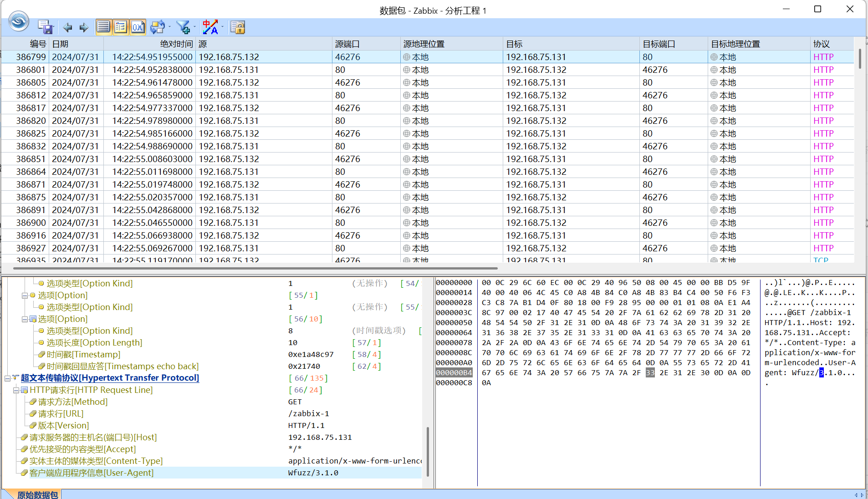Select the 超文本传输协议 tree item link
This screenshot has height=499, width=868.
click(x=110, y=378)
